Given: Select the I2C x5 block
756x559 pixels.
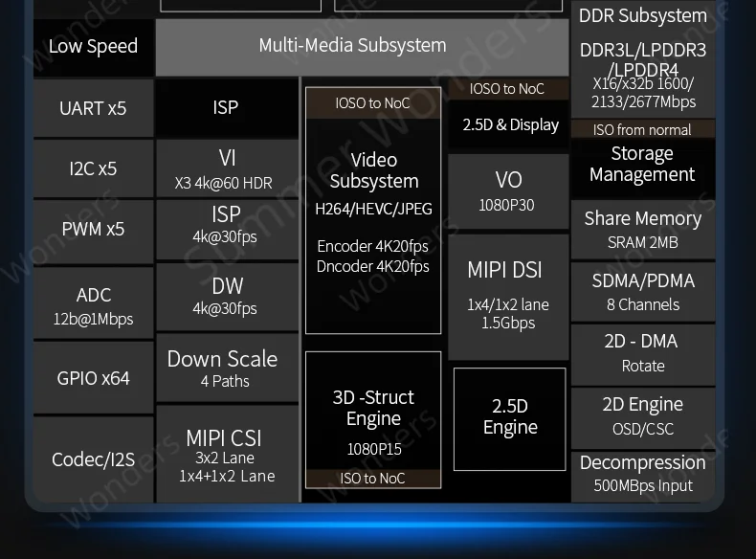Looking at the screenshot, I should (x=94, y=168).
